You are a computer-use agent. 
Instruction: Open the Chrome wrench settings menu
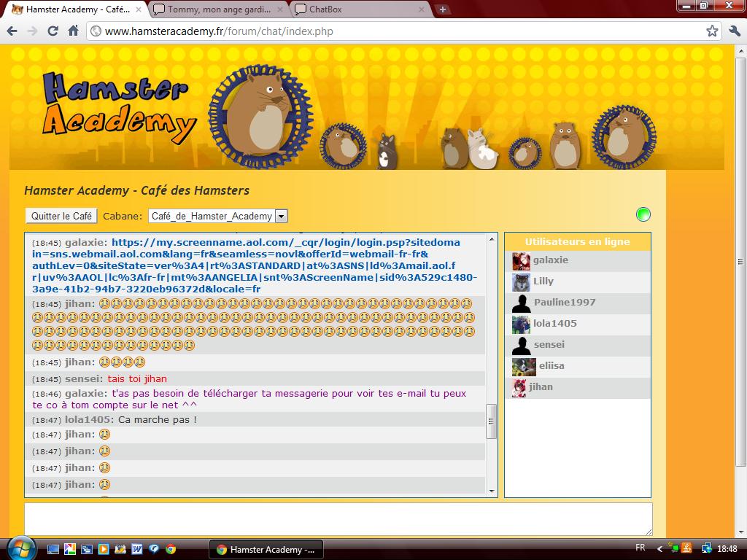click(x=734, y=31)
